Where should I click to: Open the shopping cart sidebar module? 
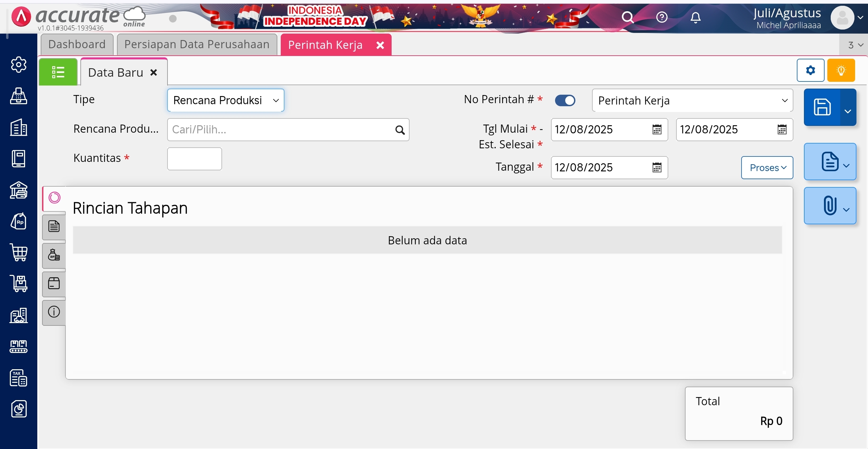tap(19, 252)
